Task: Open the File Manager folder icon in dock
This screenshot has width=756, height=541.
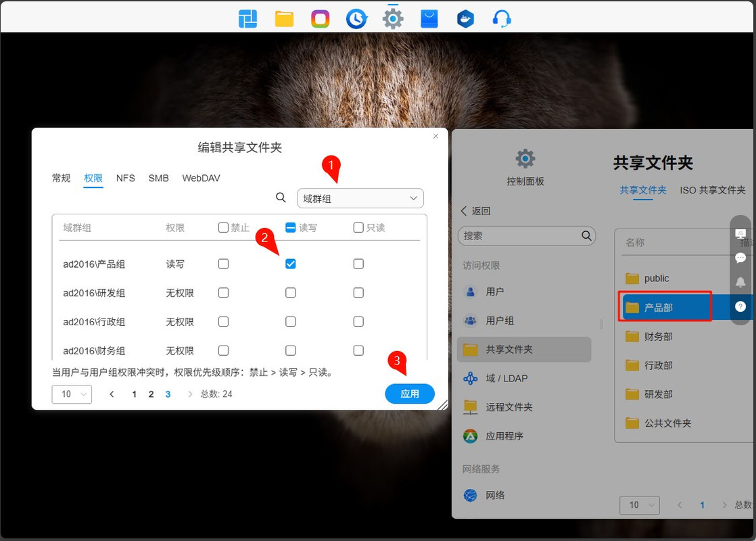Action: 284,19
